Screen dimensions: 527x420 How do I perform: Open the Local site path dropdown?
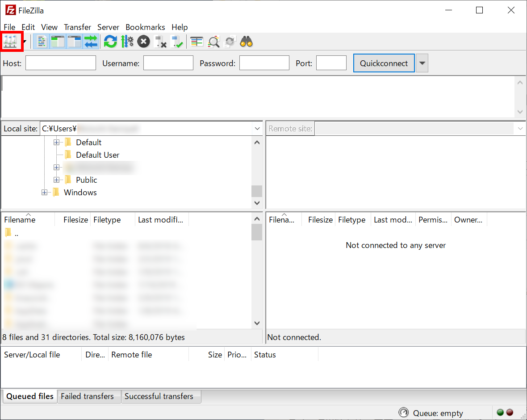[x=257, y=128]
